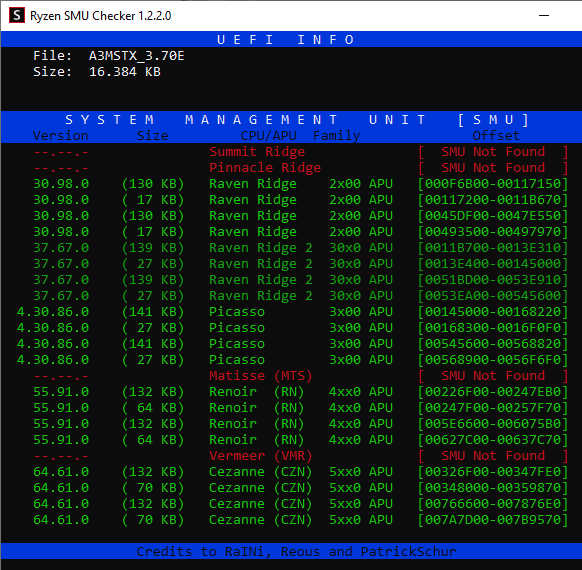Click the SYSTEM MANAGEMENT UNIT [SMU] heading
The height and width of the screenshot is (570, 582).
pos(297,120)
